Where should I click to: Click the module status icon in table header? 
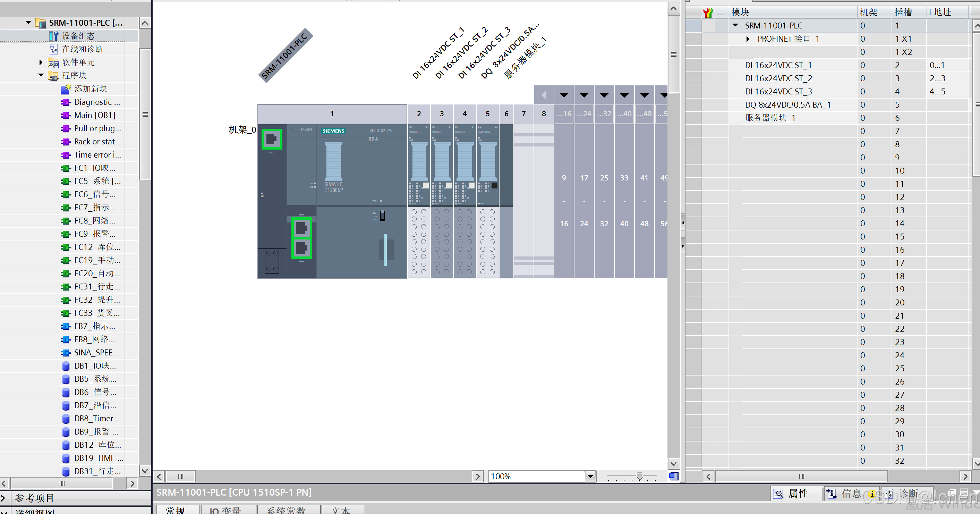coord(708,12)
